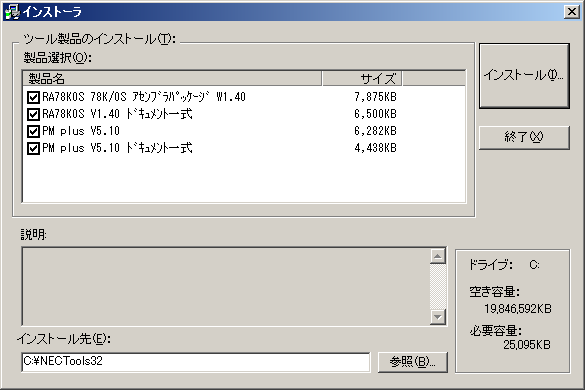This screenshot has height=390, width=585.
Task: Focus the install path field C:¥NECTools32
Action: pos(196,362)
